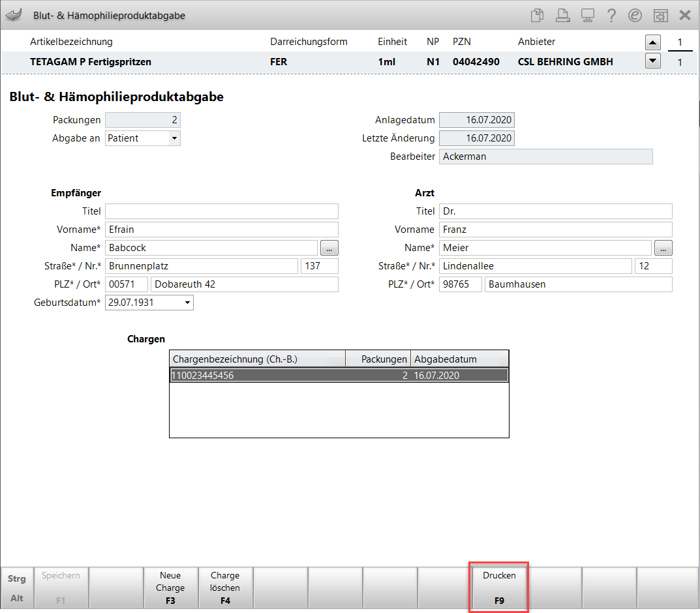Select the batch row 110023445456

click(339, 375)
